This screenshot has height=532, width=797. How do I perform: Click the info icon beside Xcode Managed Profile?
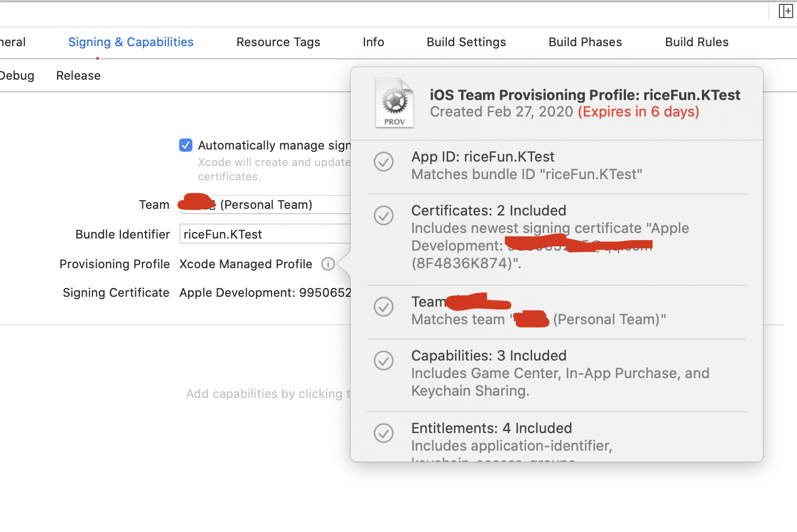(328, 264)
